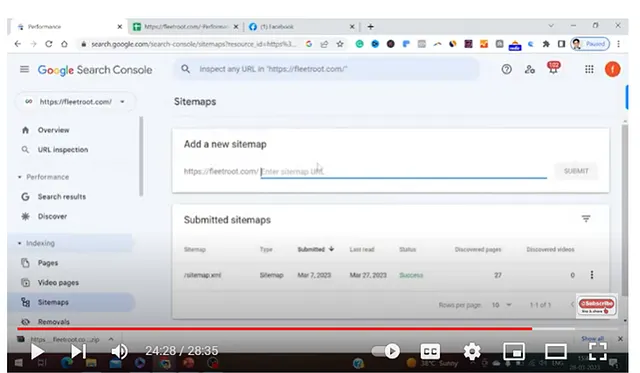
Task: Click the Success status of the sitemap
Action: click(411, 275)
